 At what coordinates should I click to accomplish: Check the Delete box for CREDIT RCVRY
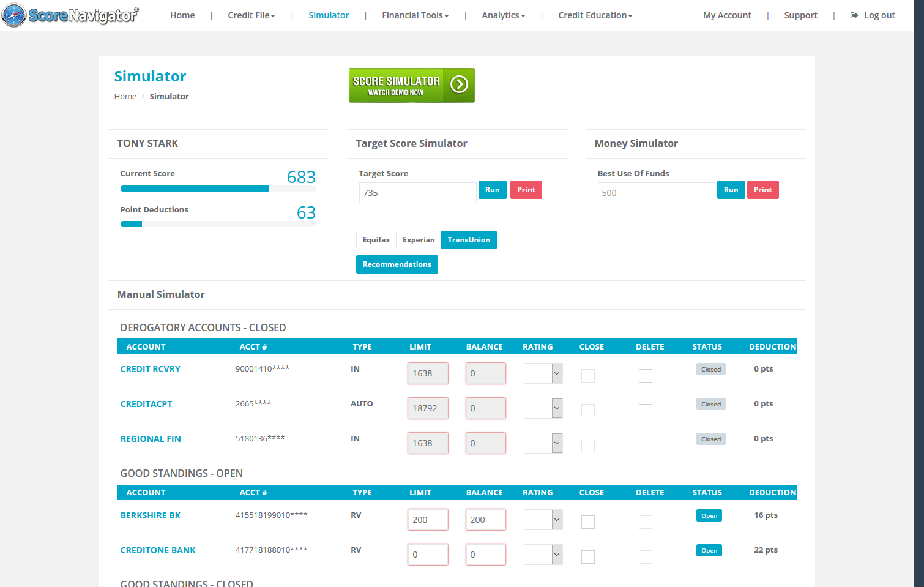click(x=646, y=376)
